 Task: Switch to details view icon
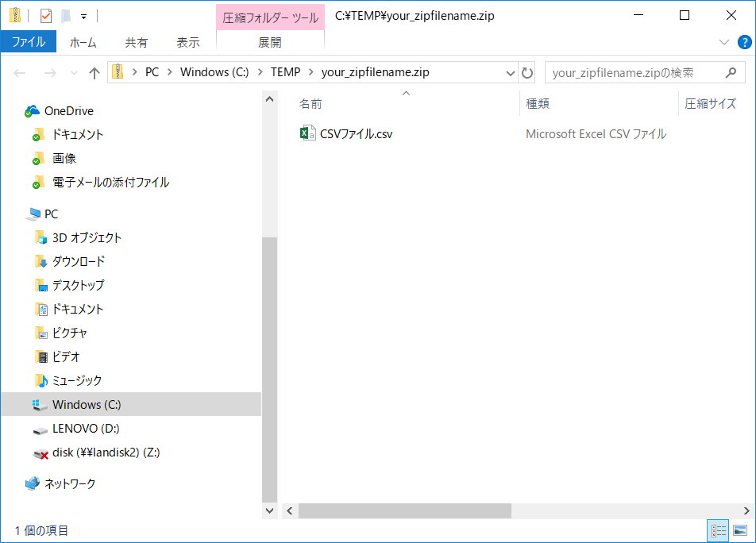(719, 530)
